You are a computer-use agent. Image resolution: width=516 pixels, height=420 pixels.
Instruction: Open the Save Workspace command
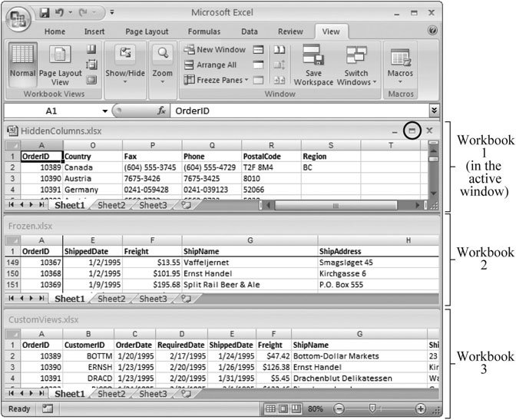[313, 65]
